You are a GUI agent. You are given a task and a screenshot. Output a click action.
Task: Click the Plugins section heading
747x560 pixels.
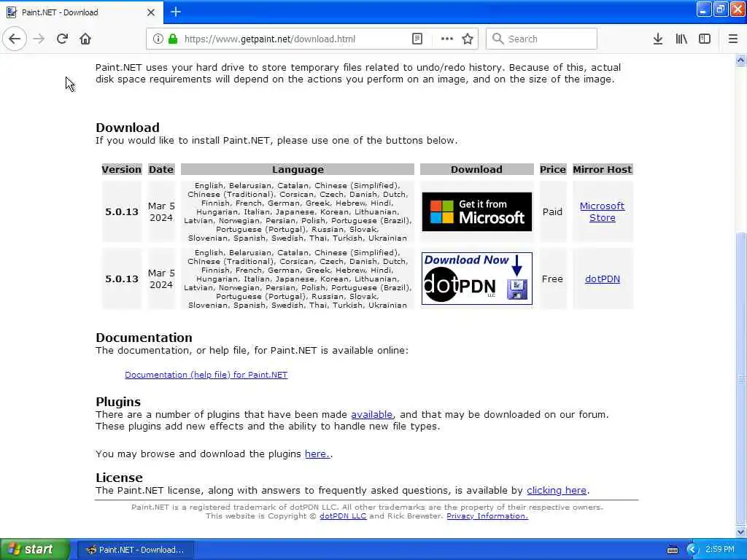tap(118, 402)
